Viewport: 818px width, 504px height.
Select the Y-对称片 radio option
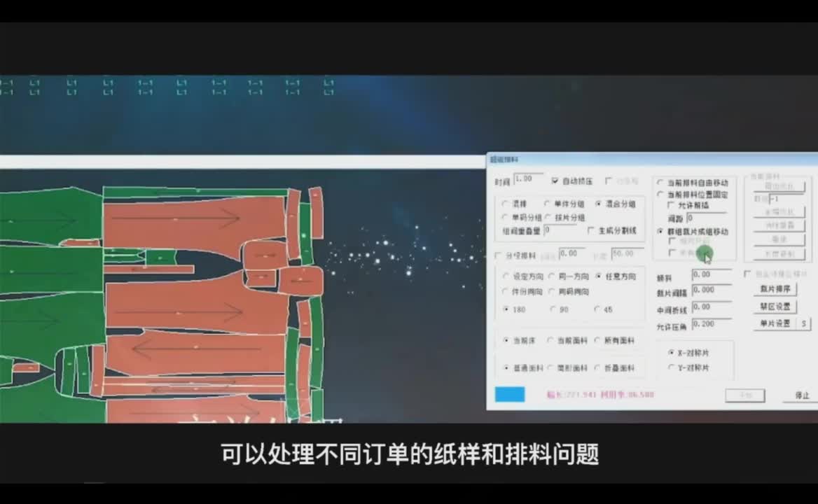coord(671,367)
